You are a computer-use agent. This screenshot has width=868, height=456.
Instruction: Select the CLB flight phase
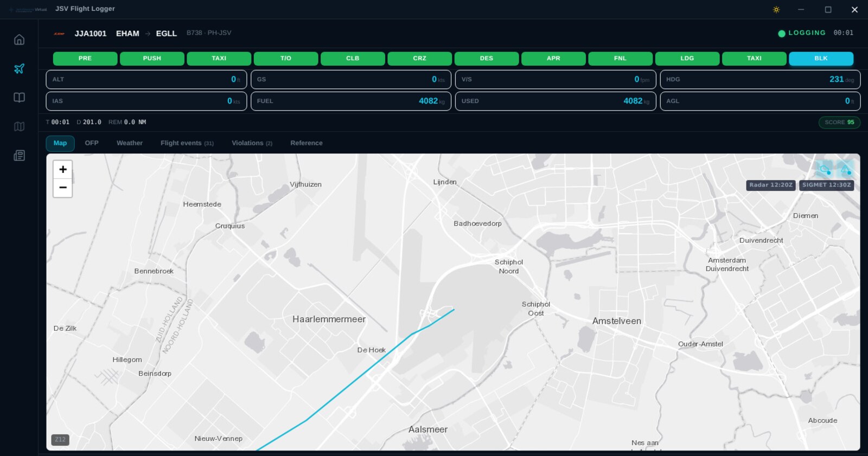pyautogui.click(x=353, y=59)
